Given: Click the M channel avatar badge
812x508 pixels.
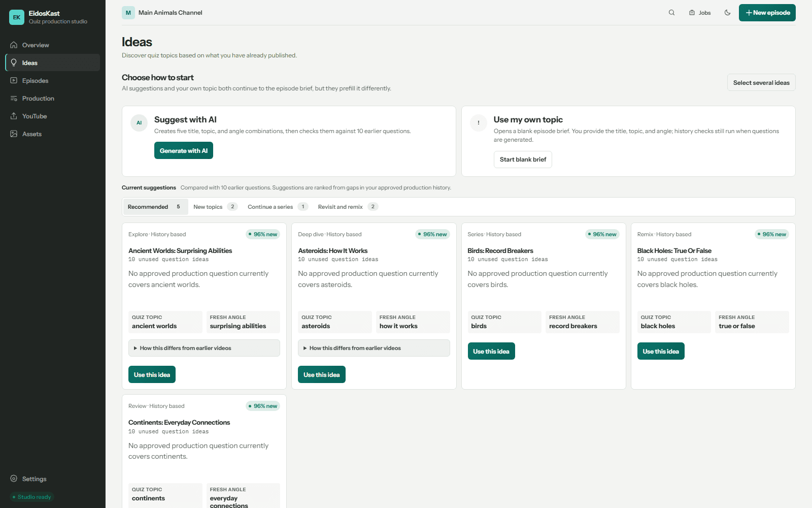Looking at the screenshot, I should [x=128, y=13].
